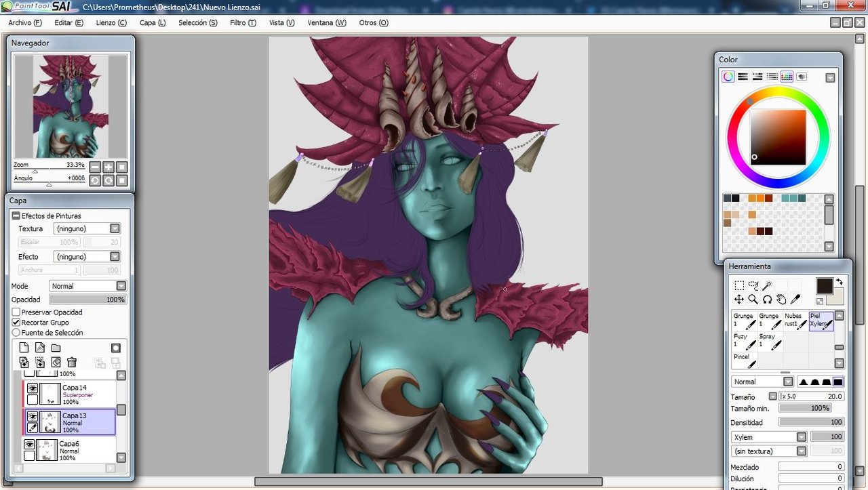Select the Eyedropper color picker tool

[x=795, y=299]
